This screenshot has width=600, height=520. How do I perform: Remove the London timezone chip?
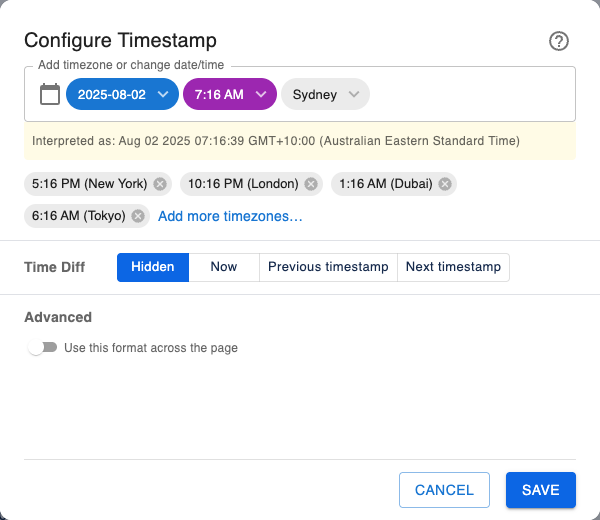click(311, 184)
